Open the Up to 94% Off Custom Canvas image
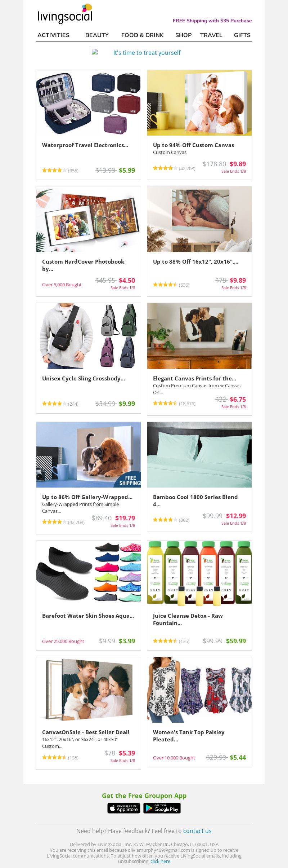Screen dimensions: 288x868 click(199, 103)
